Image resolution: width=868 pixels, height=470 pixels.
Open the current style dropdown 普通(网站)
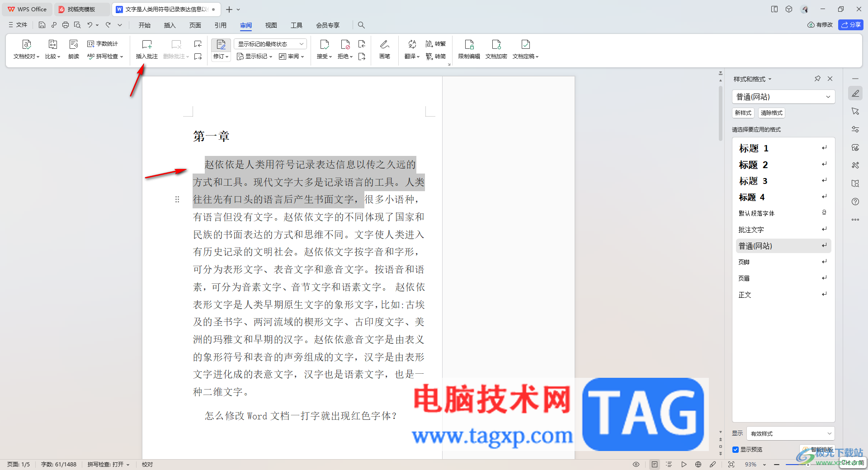[783, 97]
